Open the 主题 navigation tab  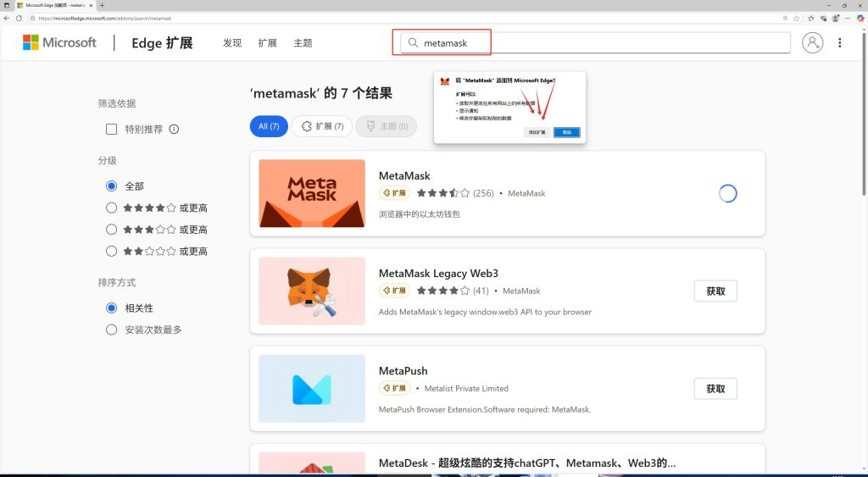[303, 43]
